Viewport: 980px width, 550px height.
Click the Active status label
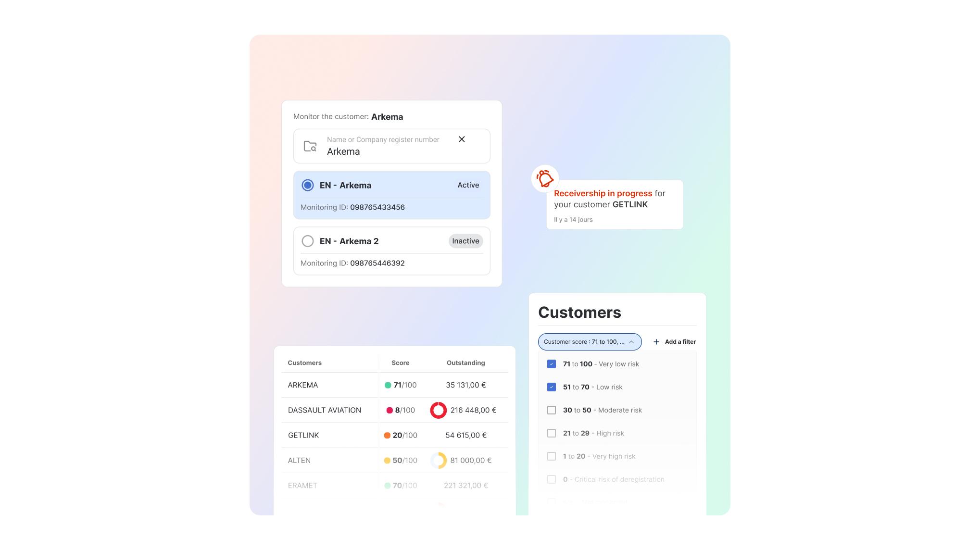point(468,185)
